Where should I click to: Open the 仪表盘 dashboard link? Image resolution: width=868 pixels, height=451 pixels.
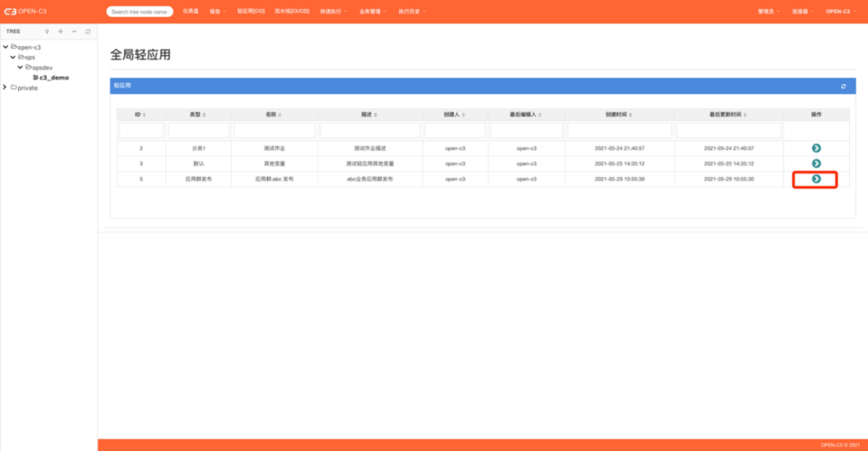pos(191,11)
